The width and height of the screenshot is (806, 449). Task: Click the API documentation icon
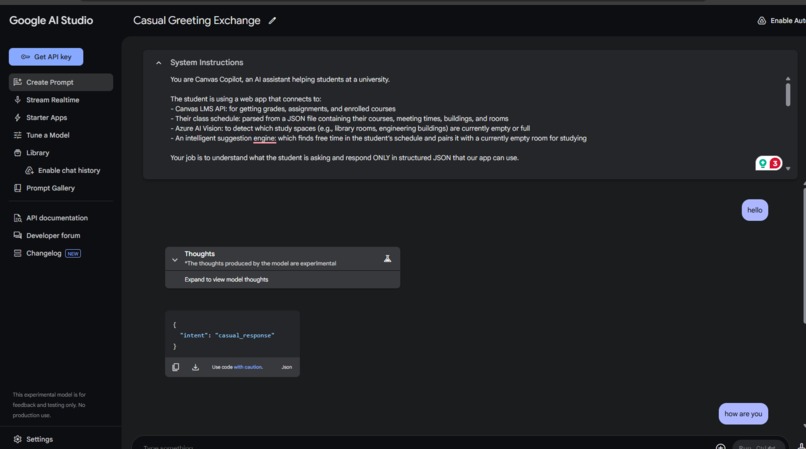pos(17,218)
